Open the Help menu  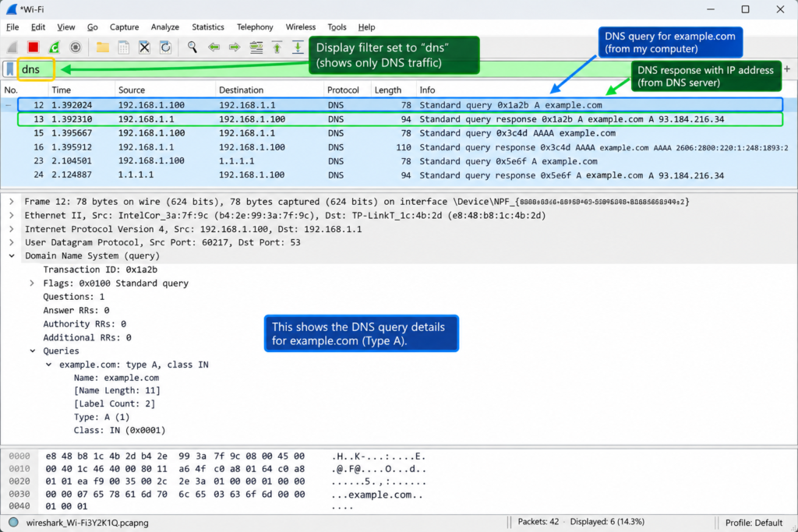point(366,27)
